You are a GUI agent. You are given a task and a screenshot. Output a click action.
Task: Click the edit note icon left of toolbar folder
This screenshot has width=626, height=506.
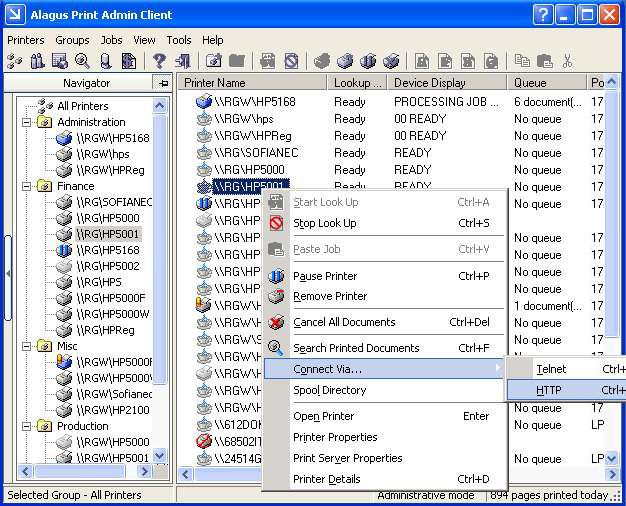click(x=214, y=61)
